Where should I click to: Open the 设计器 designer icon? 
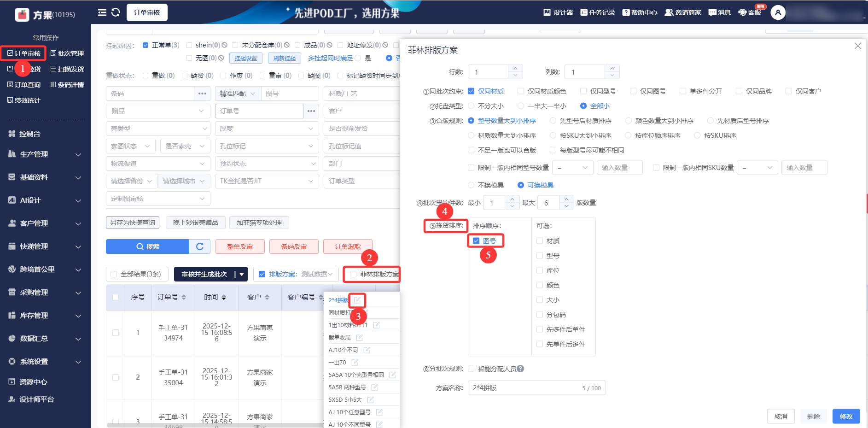coord(558,12)
